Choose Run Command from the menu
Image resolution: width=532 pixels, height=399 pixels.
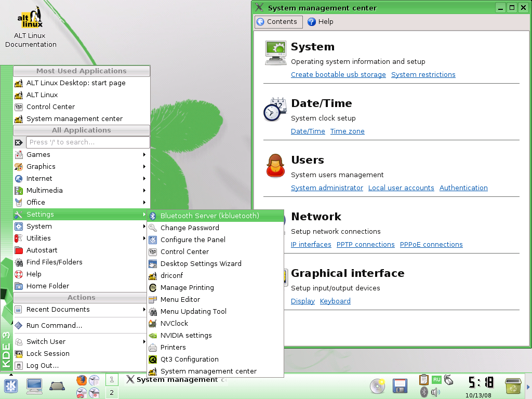(x=54, y=325)
